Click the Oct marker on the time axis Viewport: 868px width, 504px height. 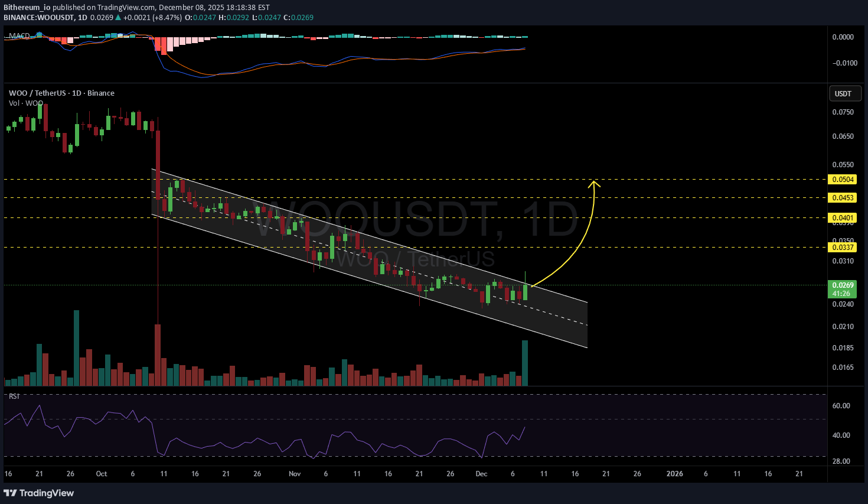tap(102, 474)
